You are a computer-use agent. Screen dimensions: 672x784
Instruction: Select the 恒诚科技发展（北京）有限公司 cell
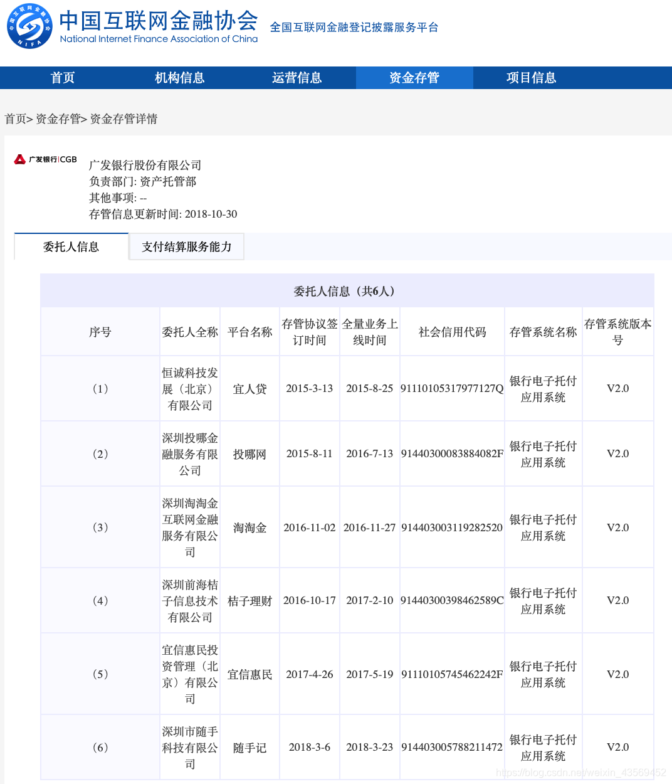click(190, 389)
